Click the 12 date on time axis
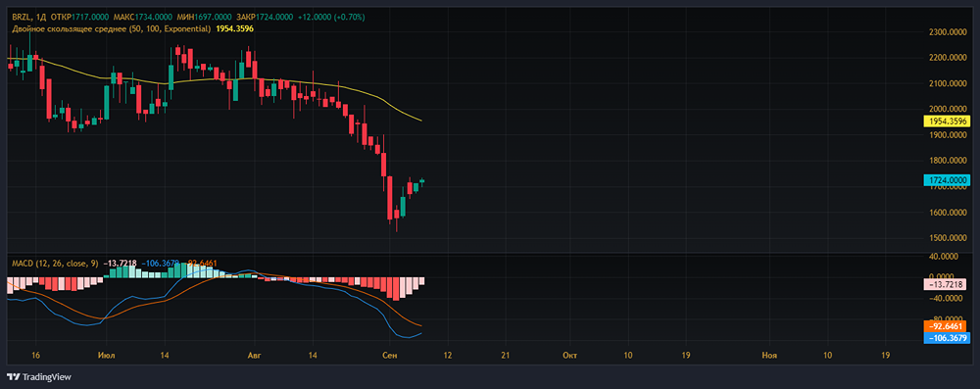 448,356
